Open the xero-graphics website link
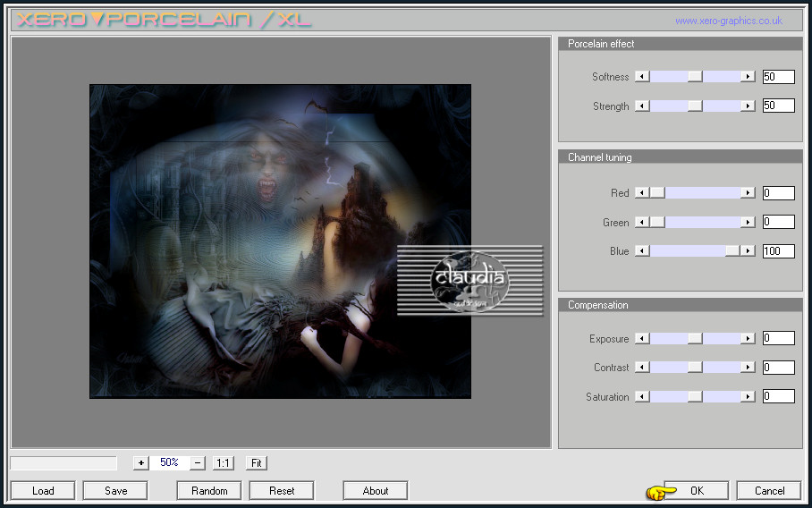812x508 pixels. 729,21
